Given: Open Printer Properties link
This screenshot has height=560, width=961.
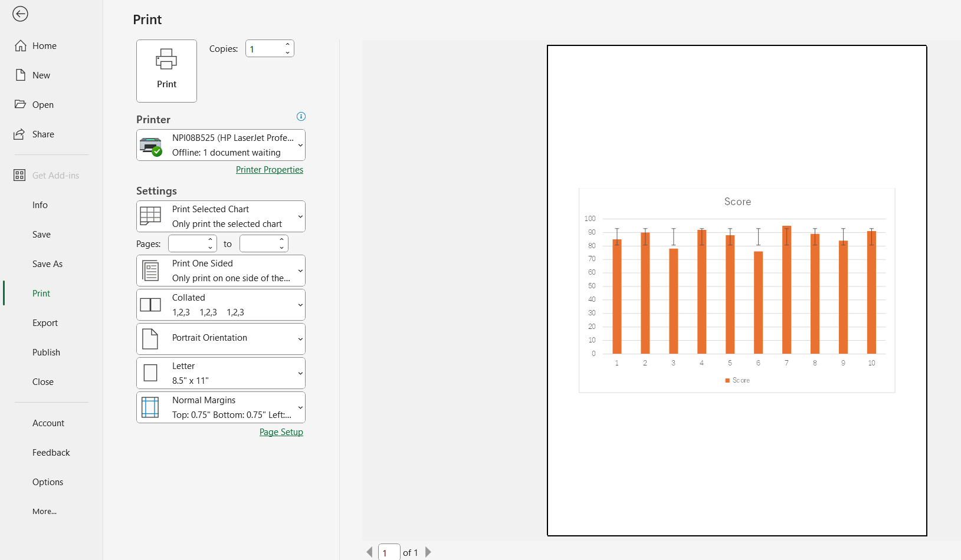Looking at the screenshot, I should point(270,170).
